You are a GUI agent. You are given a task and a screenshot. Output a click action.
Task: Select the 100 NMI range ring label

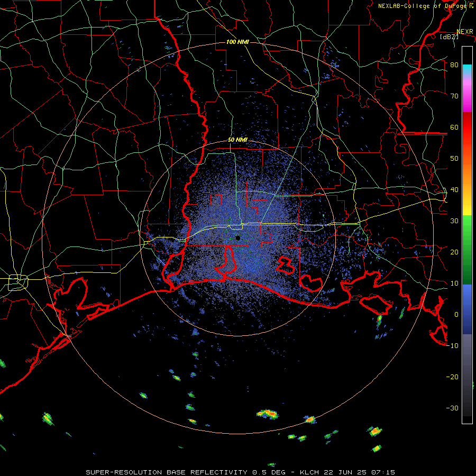[237, 42]
